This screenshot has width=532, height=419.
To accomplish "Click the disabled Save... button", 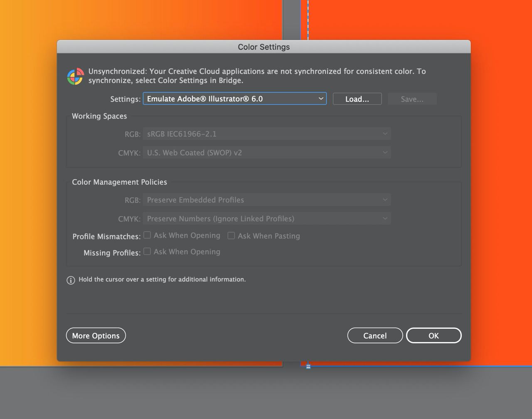I will coord(412,99).
